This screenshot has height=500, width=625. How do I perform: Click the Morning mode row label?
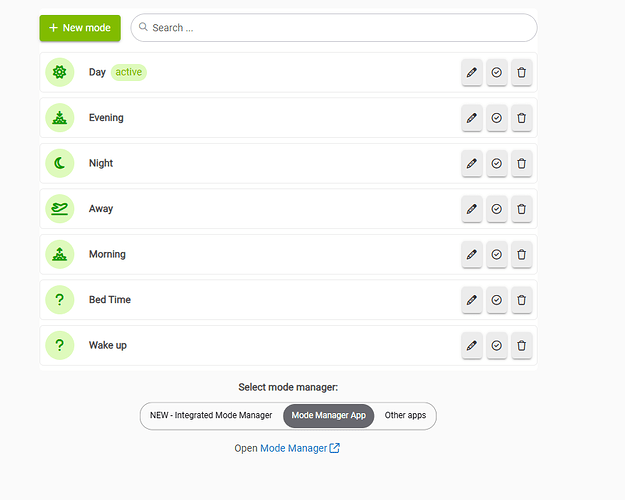pyautogui.click(x=107, y=254)
